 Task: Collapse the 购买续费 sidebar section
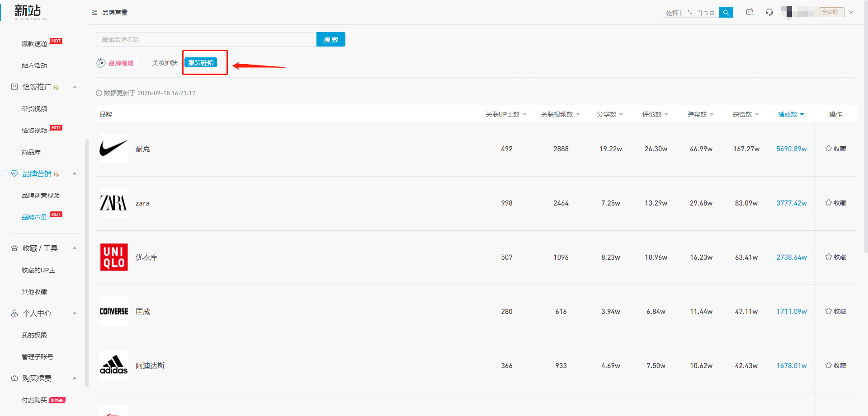tap(75, 379)
